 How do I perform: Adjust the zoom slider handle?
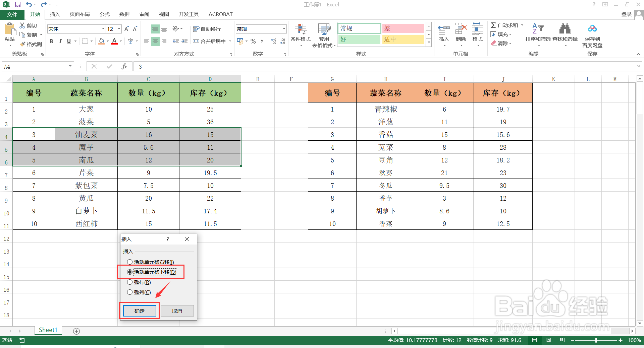tap(596, 340)
